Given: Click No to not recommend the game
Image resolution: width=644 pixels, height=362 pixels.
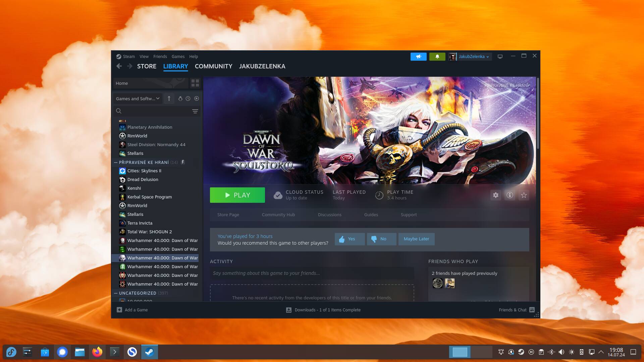Looking at the screenshot, I should [381, 239].
